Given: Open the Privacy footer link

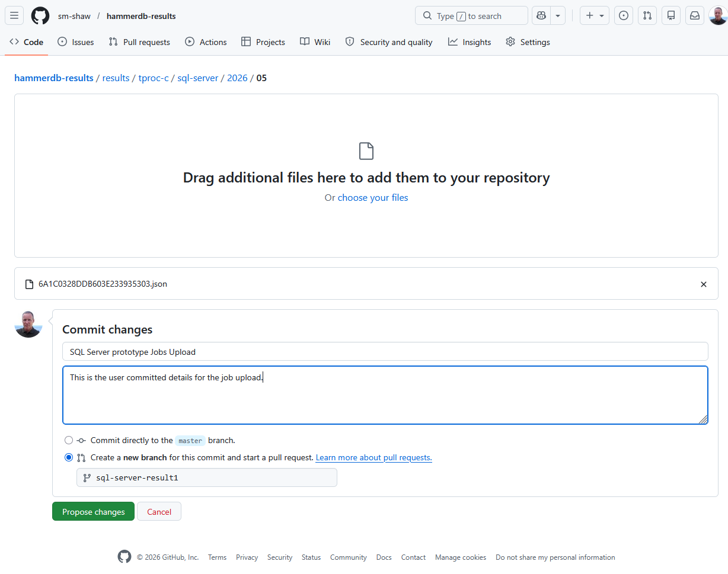Looking at the screenshot, I should [247, 557].
